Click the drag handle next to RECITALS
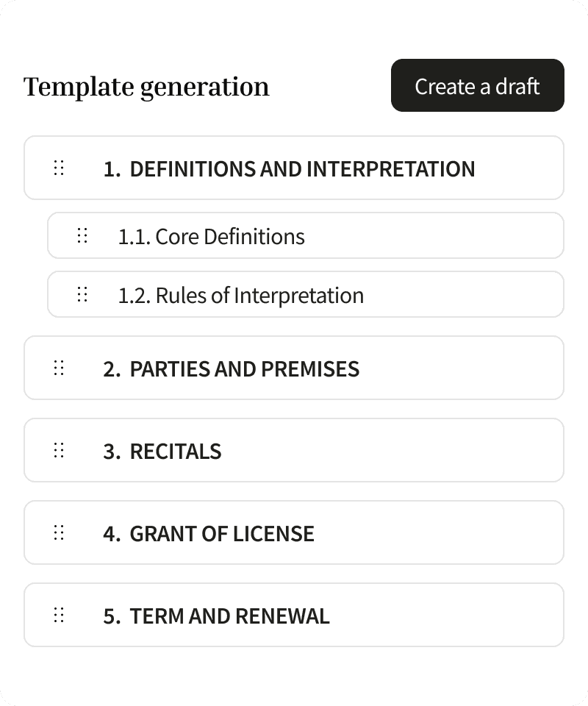588x706 pixels. coord(59,450)
